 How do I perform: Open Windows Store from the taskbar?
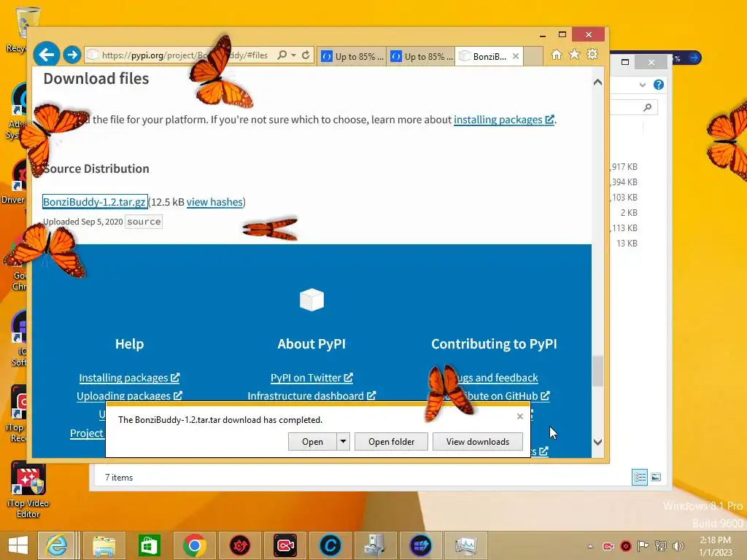(149, 545)
